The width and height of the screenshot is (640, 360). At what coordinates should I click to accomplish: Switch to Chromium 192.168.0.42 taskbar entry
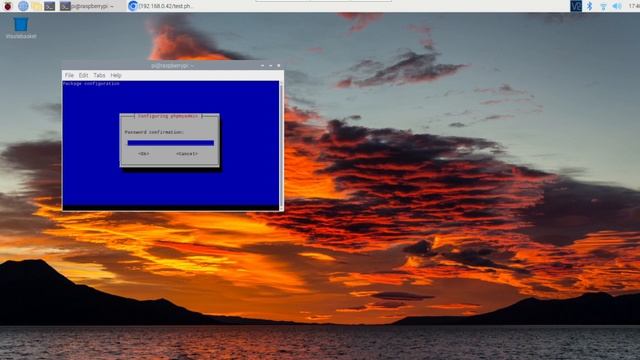[x=161, y=6]
